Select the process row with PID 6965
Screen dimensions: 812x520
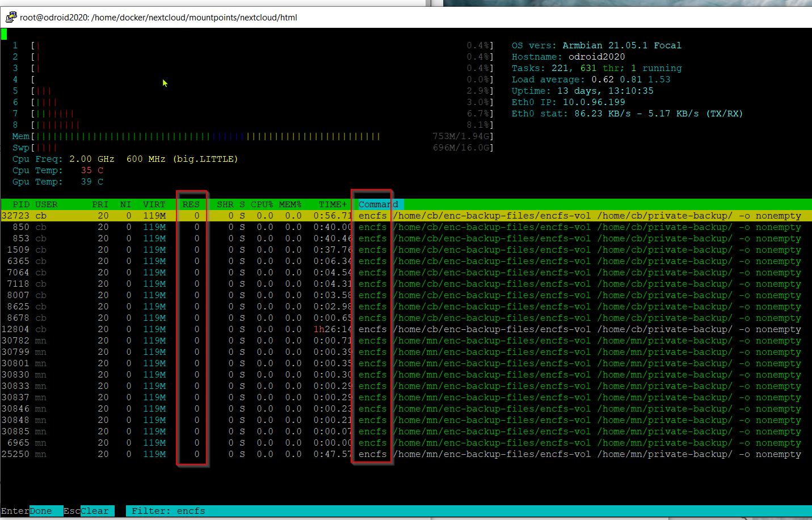click(x=406, y=443)
